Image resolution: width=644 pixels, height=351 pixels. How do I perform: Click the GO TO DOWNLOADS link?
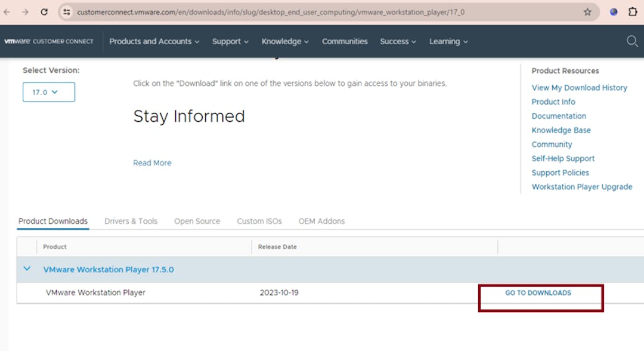tap(538, 293)
